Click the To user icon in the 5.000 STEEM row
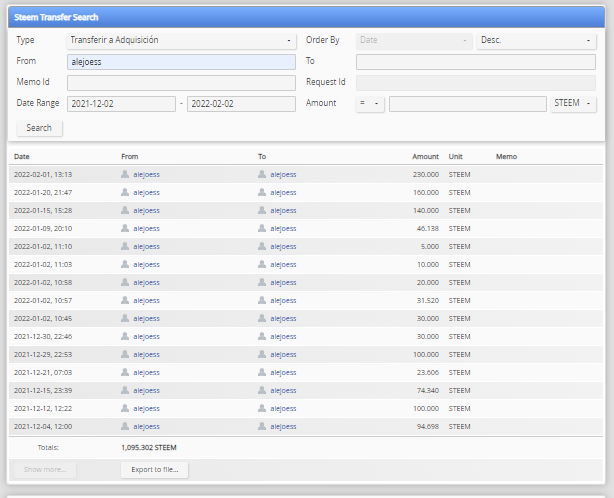Image resolution: width=614 pixels, height=498 pixels. click(262, 246)
